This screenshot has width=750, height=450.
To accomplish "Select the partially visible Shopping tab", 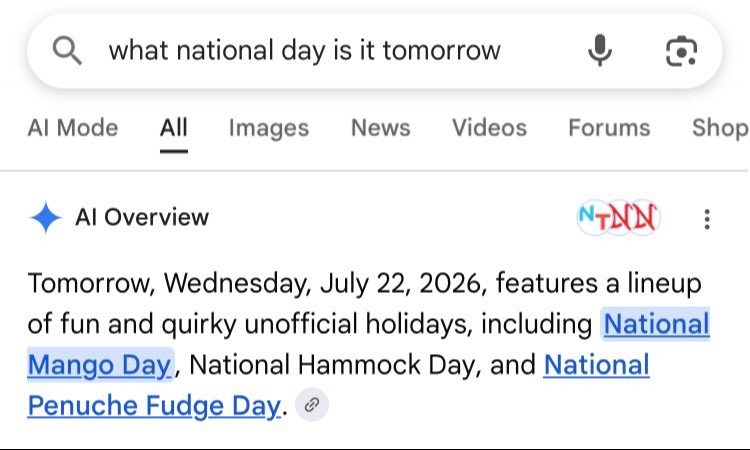I will pyautogui.click(x=720, y=128).
